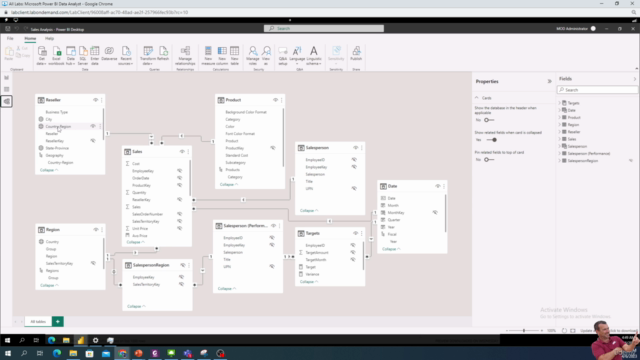Toggle visibility of the Region table

[x=96, y=230]
